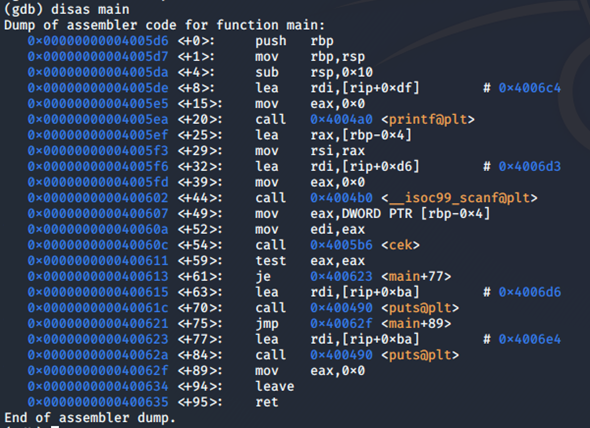
Task: Select comment address 0x4006d3
Action: point(529,166)
